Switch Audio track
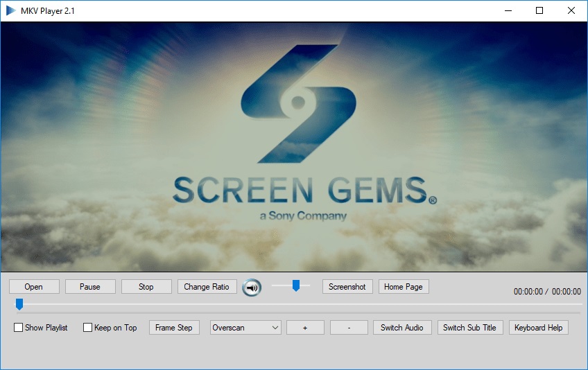This screenshot has height=370, width=588. pos(402,327)
